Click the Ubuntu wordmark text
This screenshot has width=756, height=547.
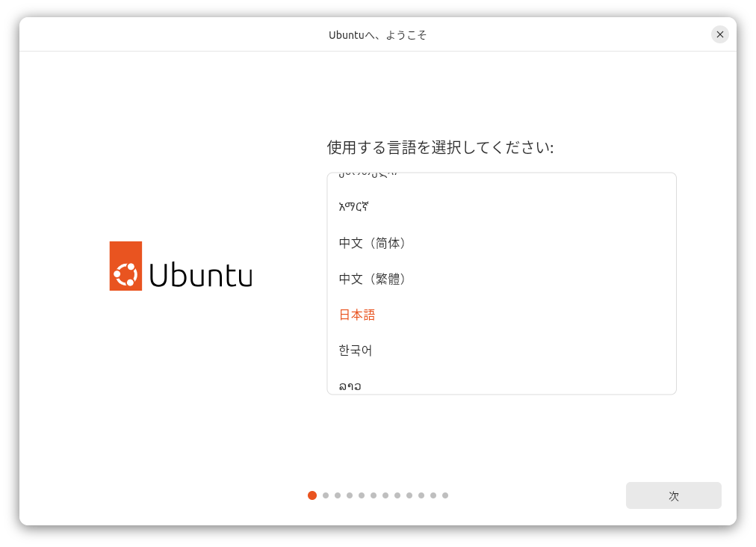[x=200, y=275]
